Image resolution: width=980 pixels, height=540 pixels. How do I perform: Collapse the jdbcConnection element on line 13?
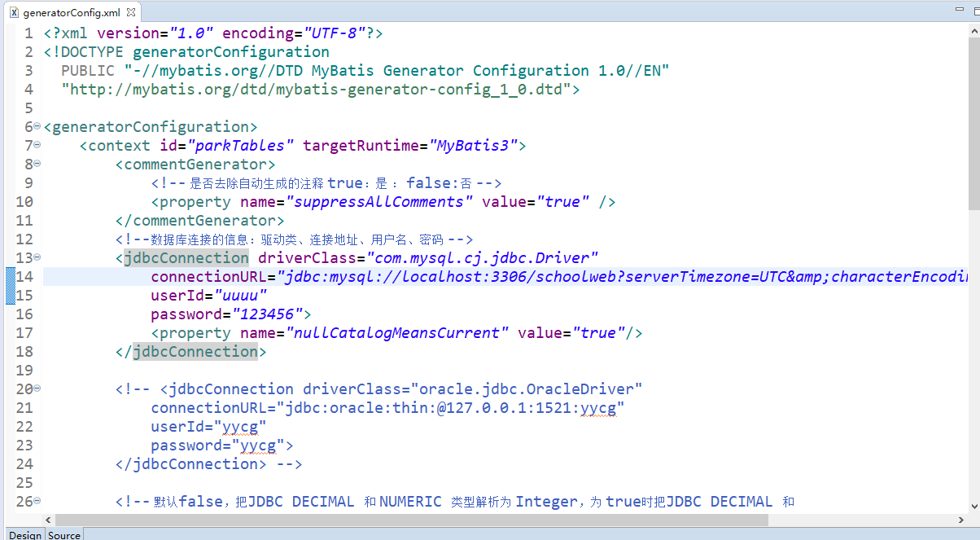[x=37, y=258]
